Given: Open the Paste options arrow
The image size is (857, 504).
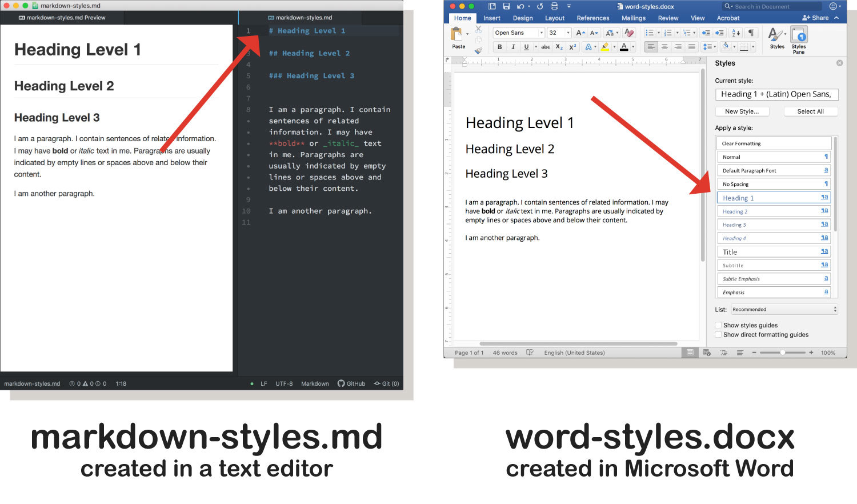Looking at the screenshot, I should (x=467, y=34).
